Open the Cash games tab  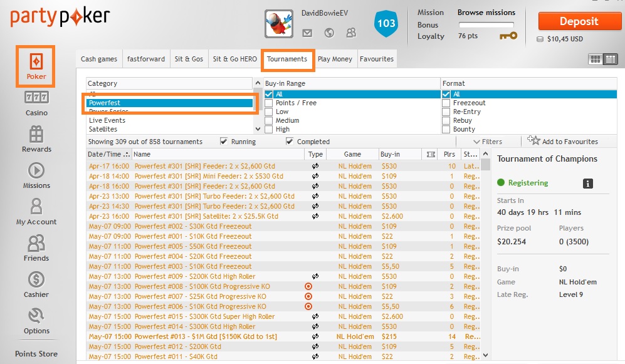click(99, 59)
